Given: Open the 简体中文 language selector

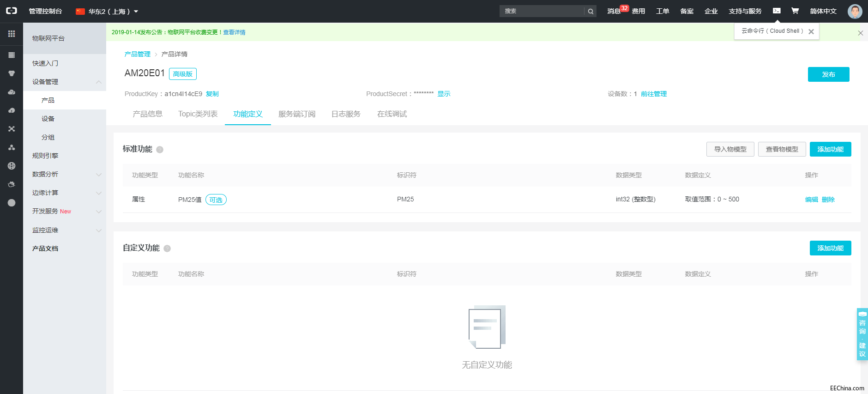Looking at the screenshot, I should (x=823, y=11).
